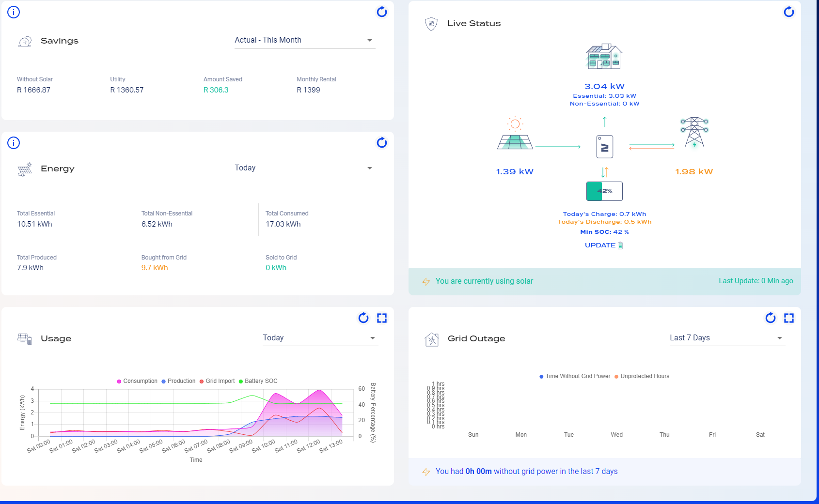819x504 pixels.
Task: Click the Energy panel info icon
Action: click(x=14, y=143)
